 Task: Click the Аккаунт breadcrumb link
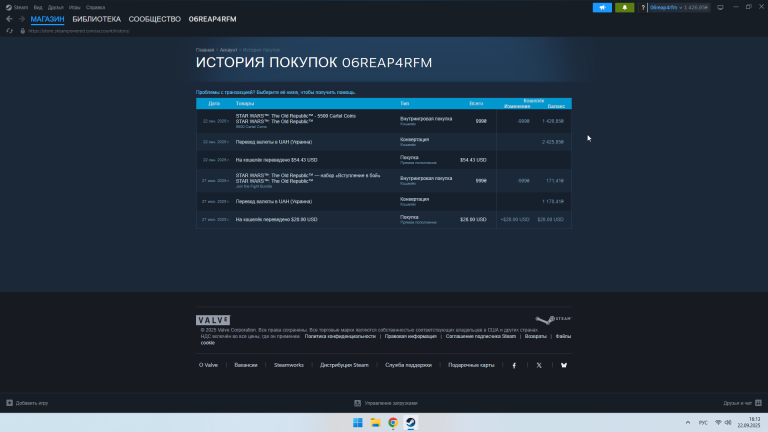click(228, 50)
